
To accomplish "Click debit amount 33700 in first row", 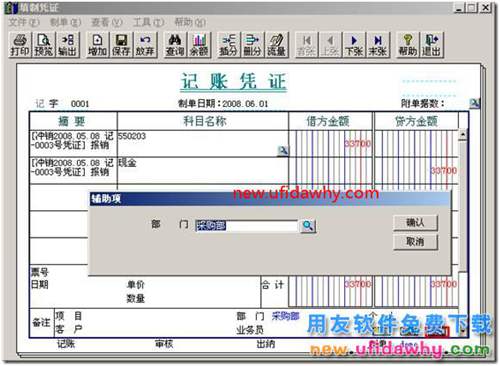I will tap(357, 143).
